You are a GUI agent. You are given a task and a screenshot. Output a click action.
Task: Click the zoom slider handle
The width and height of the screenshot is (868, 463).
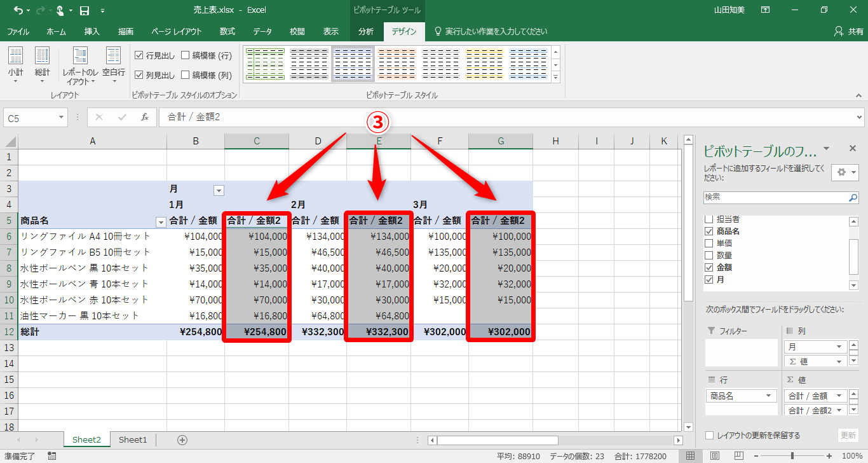pyautogui.click(x=792, y=456)
